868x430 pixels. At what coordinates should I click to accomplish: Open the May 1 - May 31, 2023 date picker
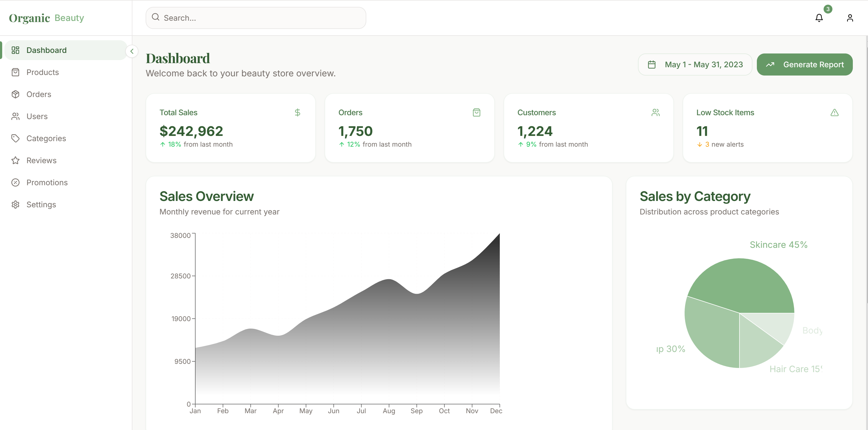pyautogui.click(x=695, y=65)
